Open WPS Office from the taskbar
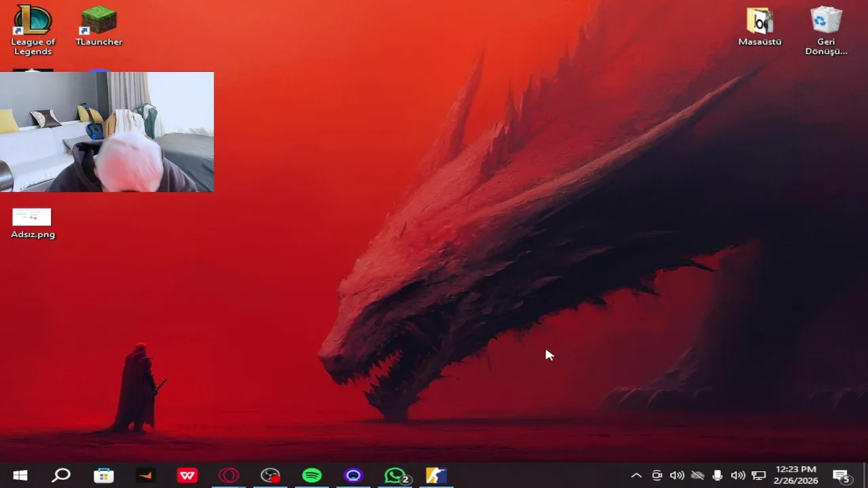This screenshot has height=488, width=868. click(x=187, y=476)
